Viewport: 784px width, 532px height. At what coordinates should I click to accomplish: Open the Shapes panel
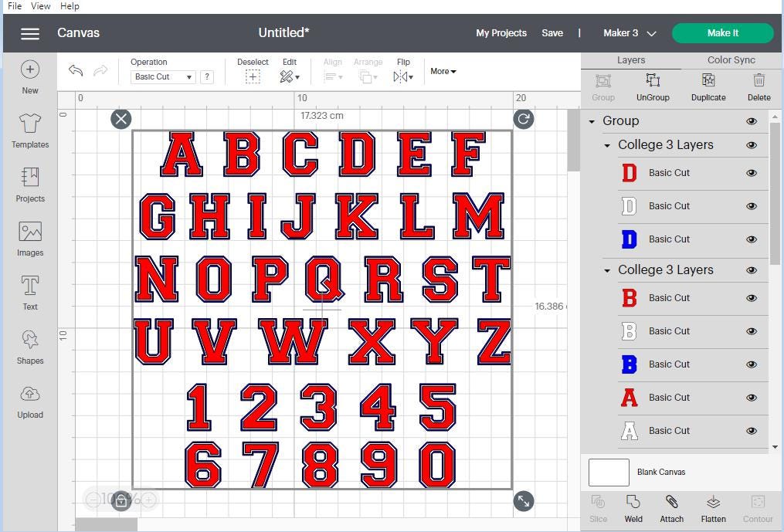30,347
